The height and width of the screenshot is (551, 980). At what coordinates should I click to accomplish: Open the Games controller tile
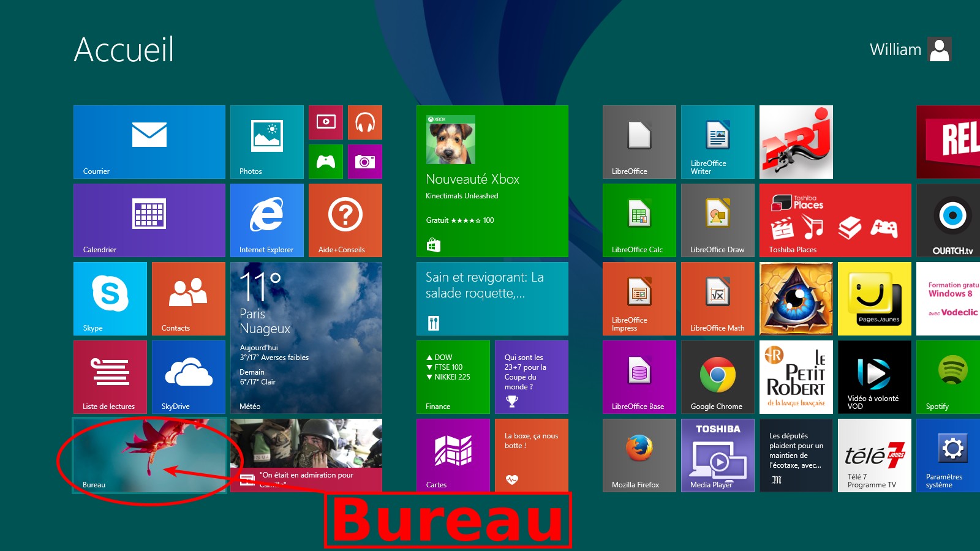tap(326, 162)
